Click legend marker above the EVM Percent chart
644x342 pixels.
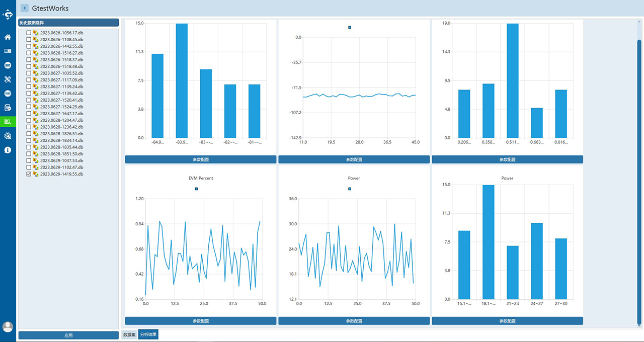(196, 189)
